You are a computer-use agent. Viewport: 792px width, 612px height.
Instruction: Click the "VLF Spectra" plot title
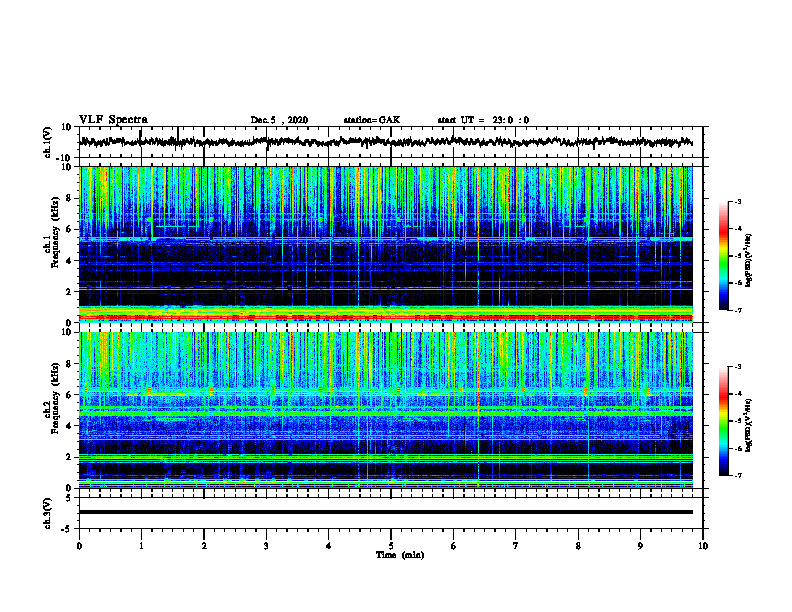113,120
